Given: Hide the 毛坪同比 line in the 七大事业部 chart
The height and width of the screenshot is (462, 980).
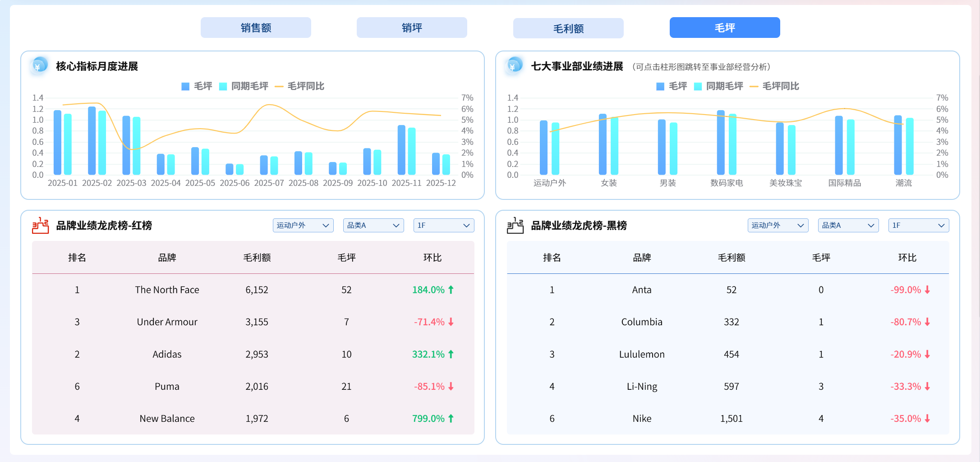Looking at the screenshot, I should 774,86.
